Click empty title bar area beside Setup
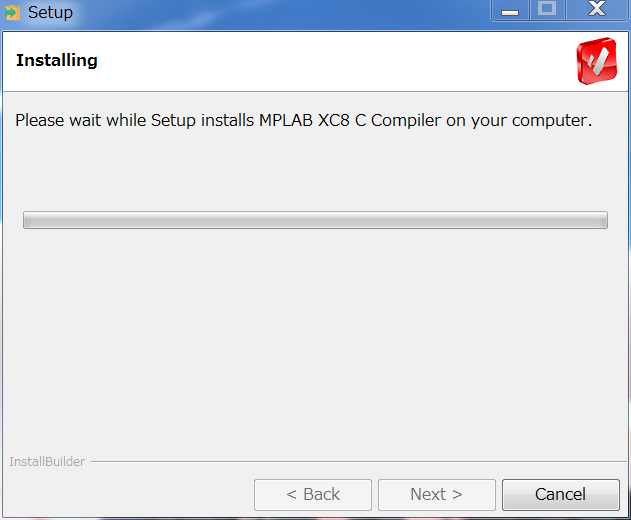The image size is (631, 520). point(282,14)
